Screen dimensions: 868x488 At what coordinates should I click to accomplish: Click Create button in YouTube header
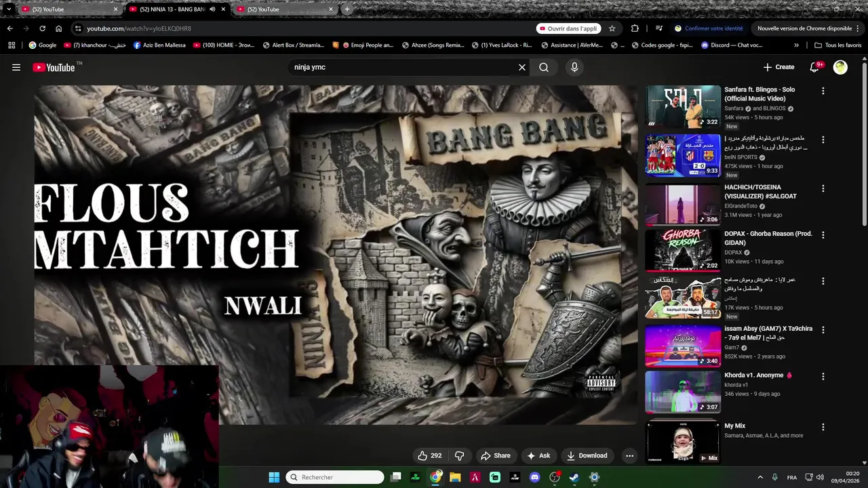pyautogui.click(x=778, y=67)
